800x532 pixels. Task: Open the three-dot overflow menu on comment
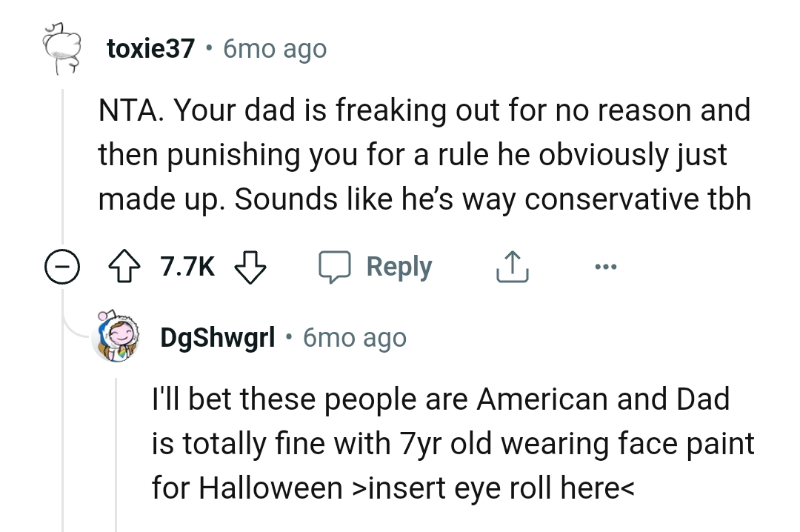point(606,266)
